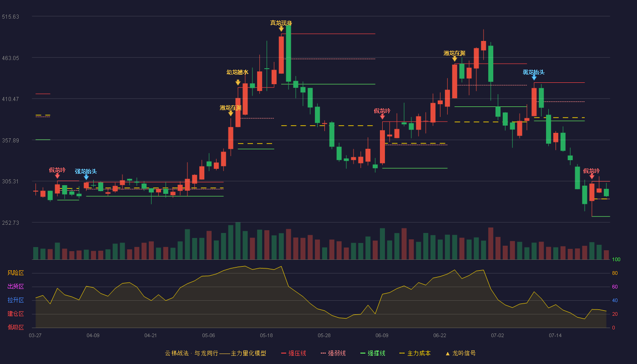
Task: Click the 潜龙在渊 arrow before 幼龙嬉水
Action: (231, 113)
